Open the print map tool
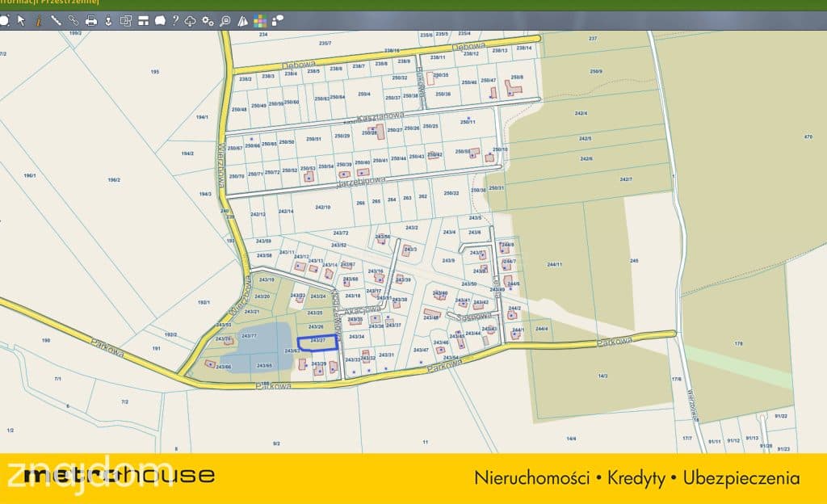This screenshot has width=827, height=504. point(90,21)
